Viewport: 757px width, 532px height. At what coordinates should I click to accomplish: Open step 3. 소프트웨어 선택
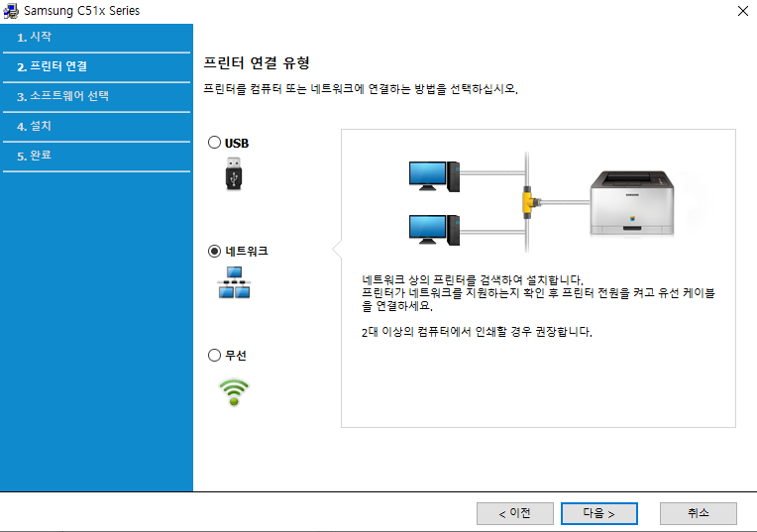(x=96, y=96)
